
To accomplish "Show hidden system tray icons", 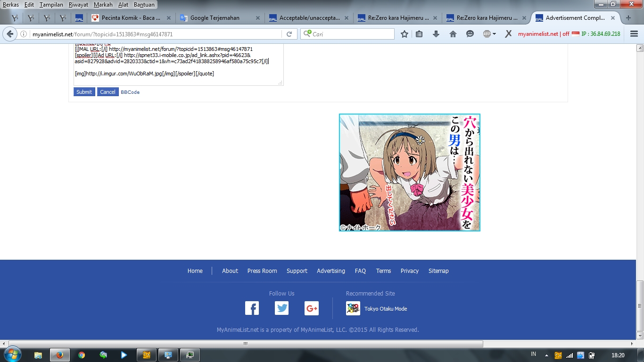I will pyautogui.click(x=547, y=355).
